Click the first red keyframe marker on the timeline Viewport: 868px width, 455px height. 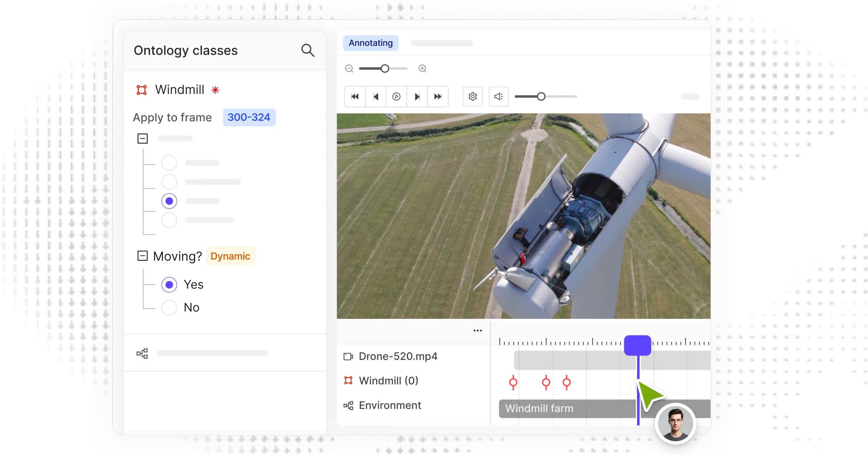(x=513, y=382)
